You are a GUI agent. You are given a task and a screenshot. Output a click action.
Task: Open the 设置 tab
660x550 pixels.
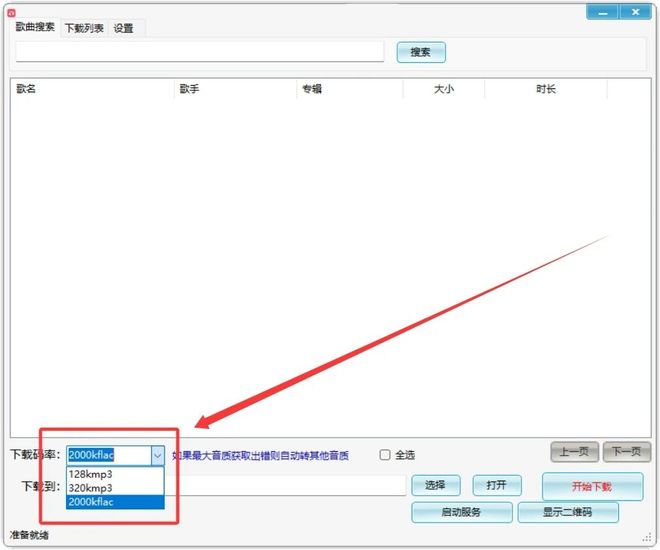[123, 28]
